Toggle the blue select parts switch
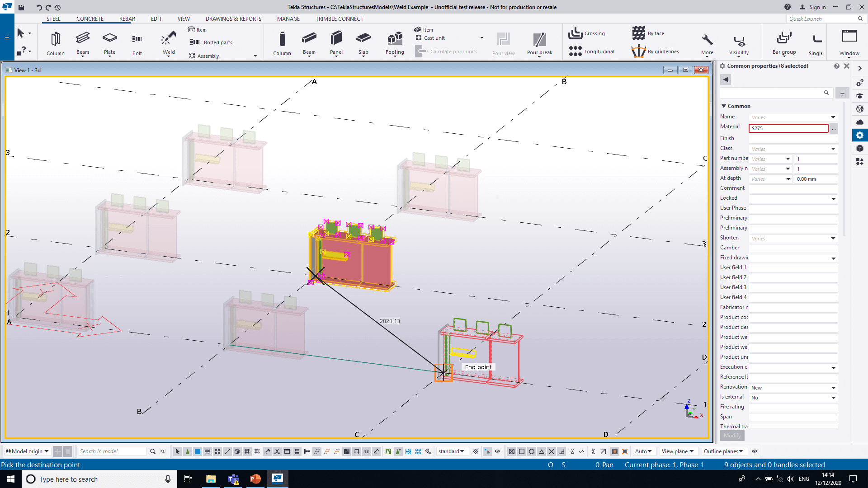Screen dimensions: 868x488 pos(197,451)
